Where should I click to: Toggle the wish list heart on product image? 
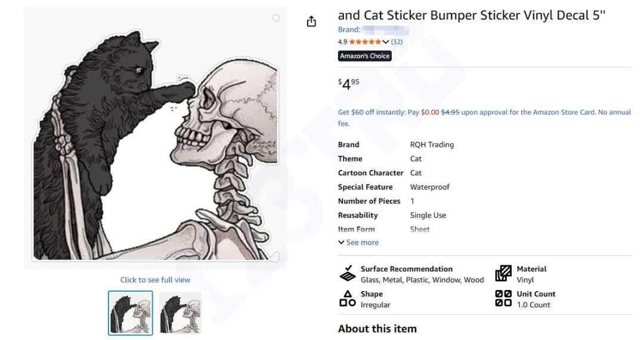[x=275, y=18]
